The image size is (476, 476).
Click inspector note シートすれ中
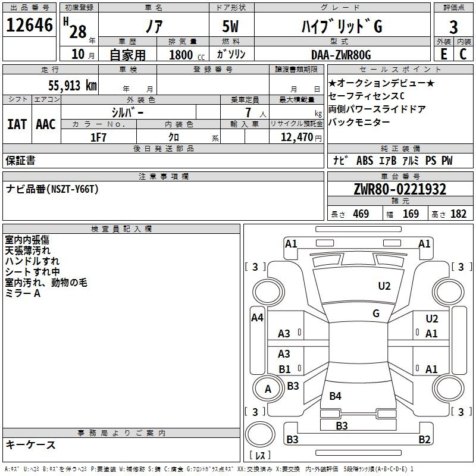[32, 272]
